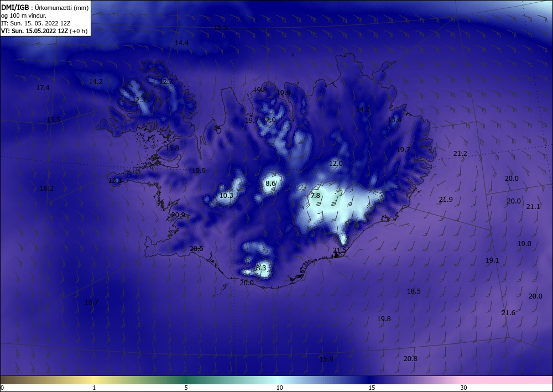Click the 21.6 value label
The height and width of the screenshot is (392, 553).
click(508, 313)
